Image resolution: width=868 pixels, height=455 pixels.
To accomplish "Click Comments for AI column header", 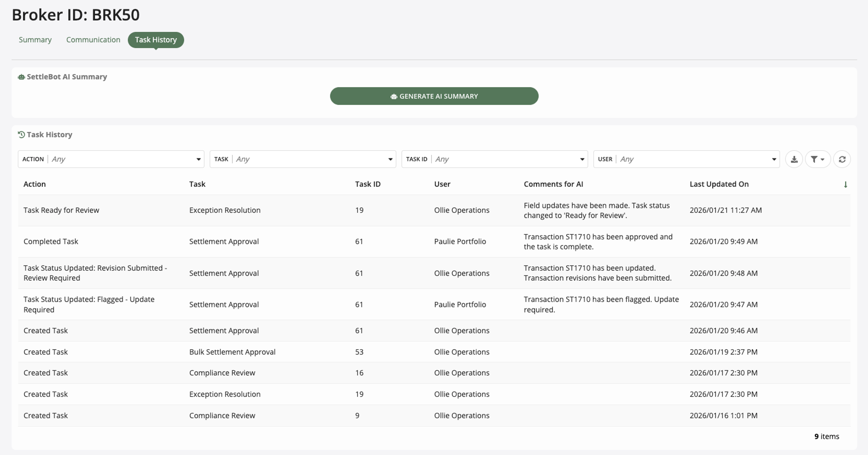I will (x=553, y=184).
